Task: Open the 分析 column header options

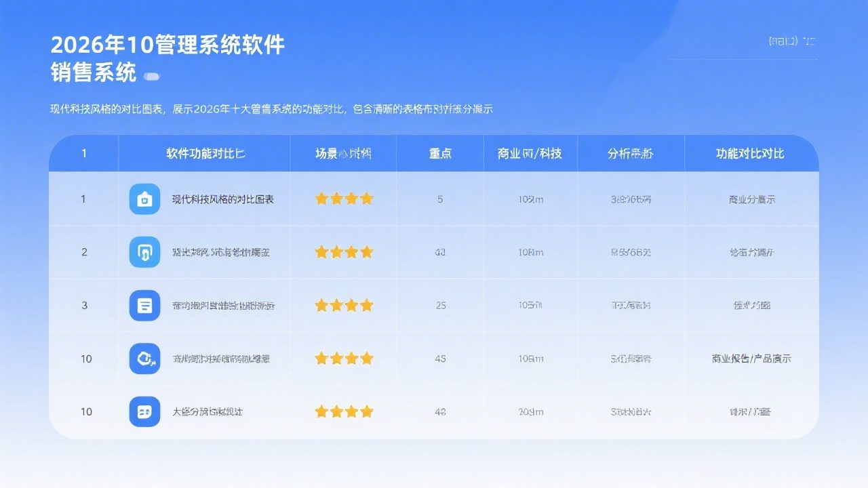Action: click(x=630, y=154)
